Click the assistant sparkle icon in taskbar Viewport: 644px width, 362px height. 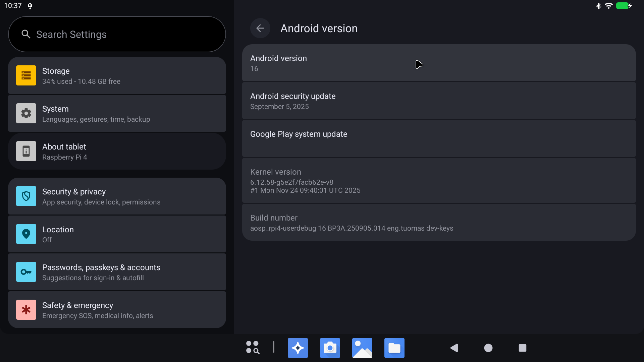pyautogui.click(x=298, y=348)
